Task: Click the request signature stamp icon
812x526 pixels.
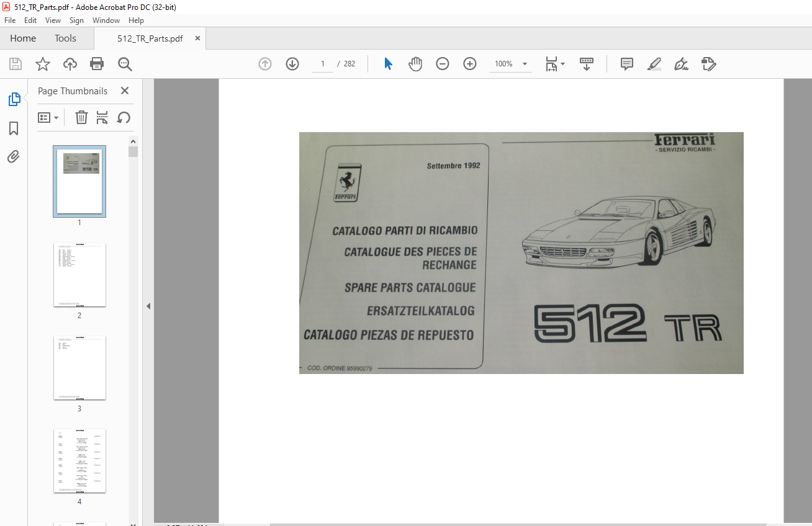Action: [709, 64]
